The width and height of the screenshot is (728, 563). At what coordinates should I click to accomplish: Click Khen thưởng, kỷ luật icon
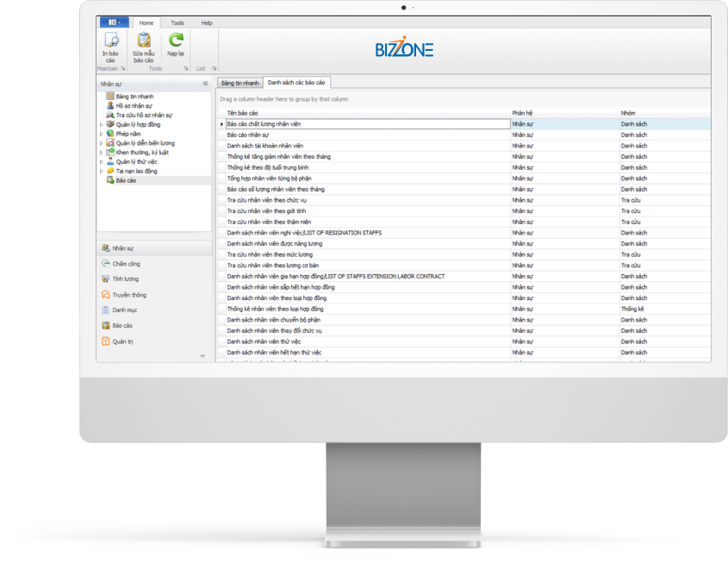[x=110, y=152]
